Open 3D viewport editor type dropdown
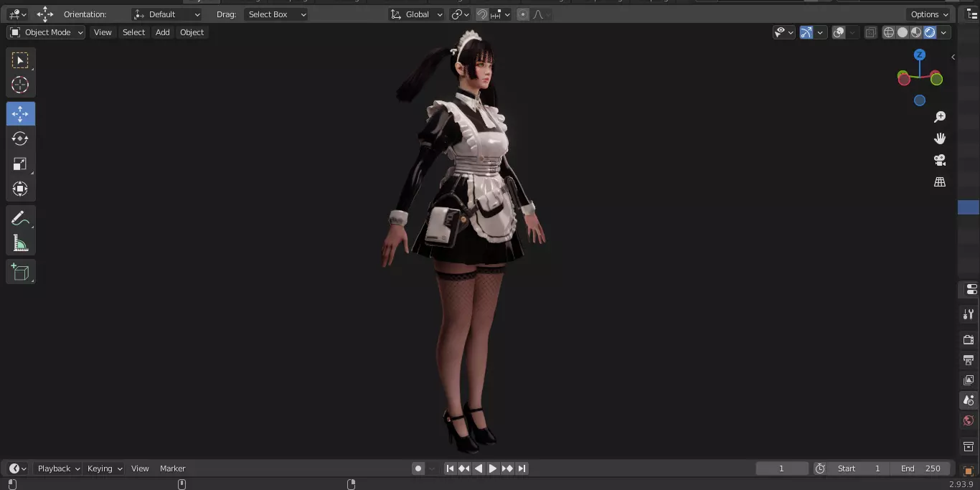Image resolution: width=980 pixels, height=490 pixels. pos(17,14)
